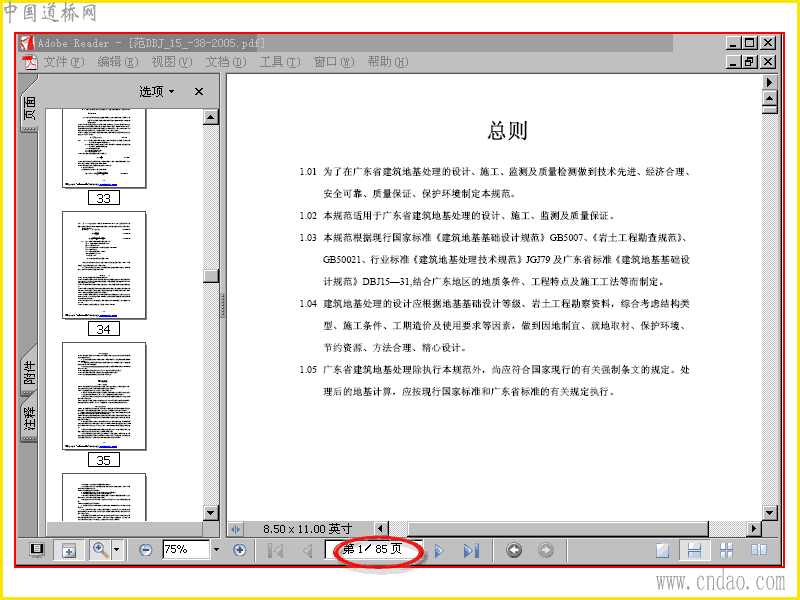Toggle facing pages layout
The image size is (800, 600).
coord(759,550)
